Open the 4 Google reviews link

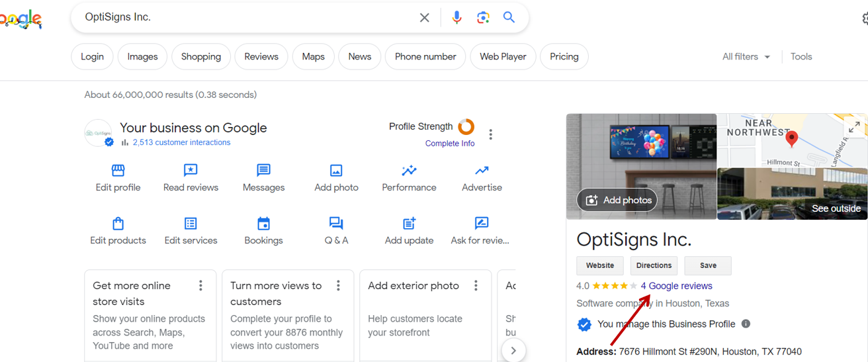point(677,286)
